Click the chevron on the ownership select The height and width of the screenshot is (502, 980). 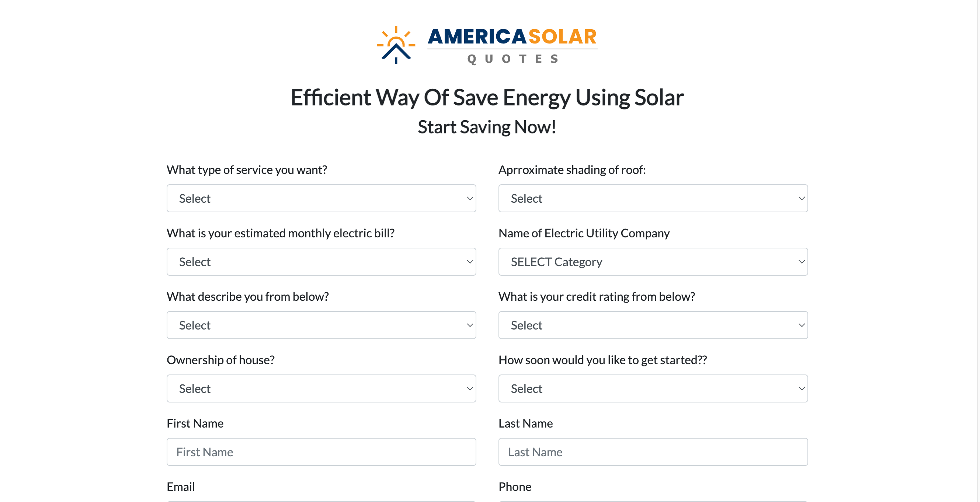click(x=470, y=389)
